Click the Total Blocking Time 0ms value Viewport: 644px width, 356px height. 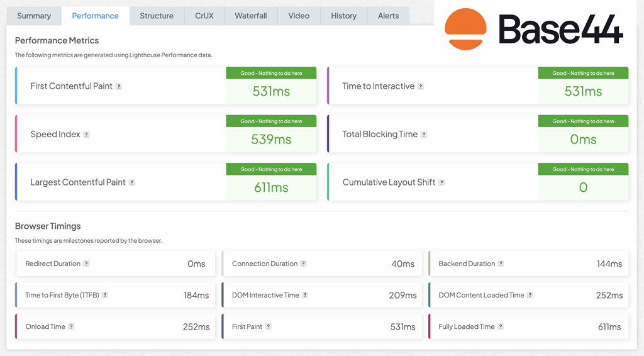583,139
